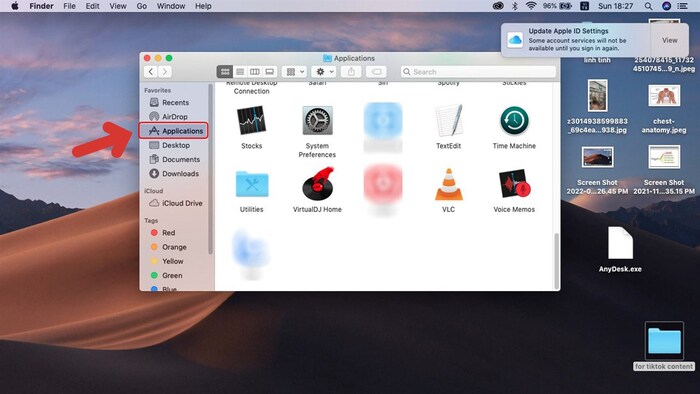Select the for tiktok content folder
700x394 pixels.
pos(664,340)
